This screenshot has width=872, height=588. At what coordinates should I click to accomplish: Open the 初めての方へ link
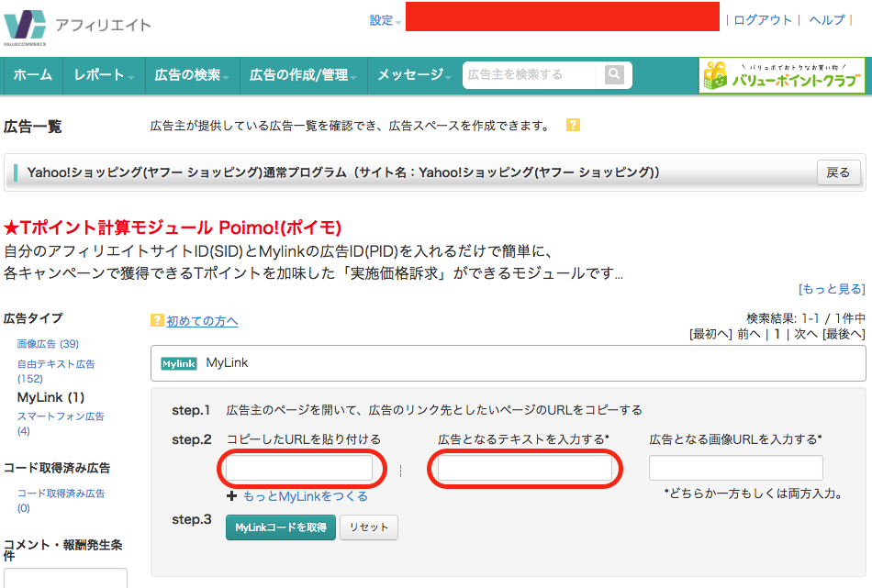point(202,321)
